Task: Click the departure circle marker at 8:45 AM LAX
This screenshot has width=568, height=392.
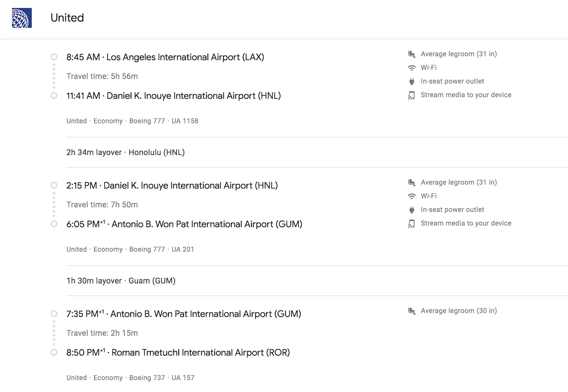Action: tap(54, 57)
